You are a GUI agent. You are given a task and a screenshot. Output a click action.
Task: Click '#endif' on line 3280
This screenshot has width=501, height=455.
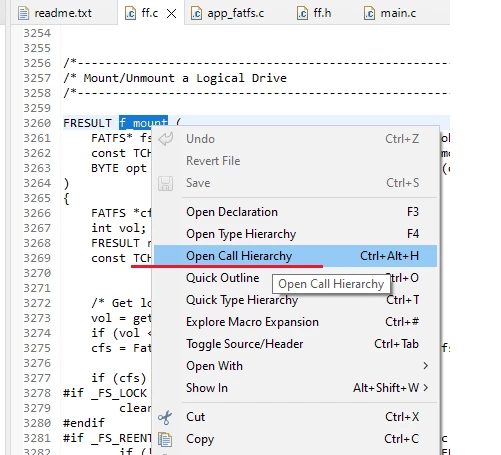coord(84,423)
